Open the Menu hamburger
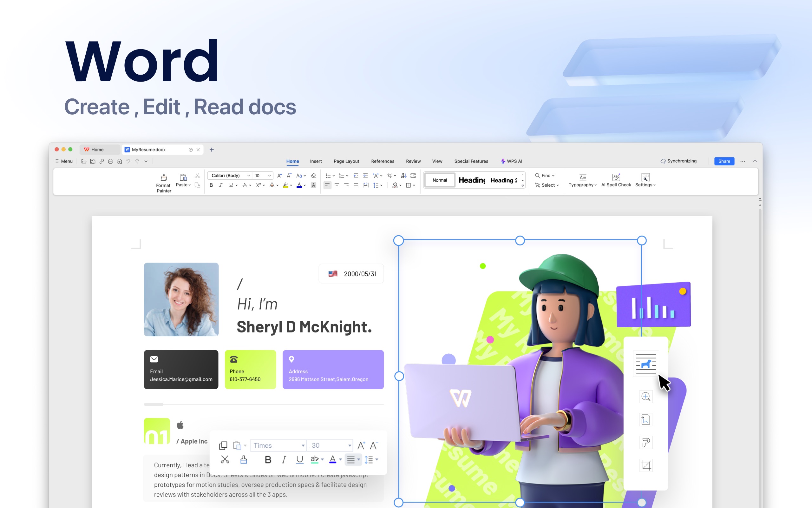 pyautogui.click(x=64, y=161)
